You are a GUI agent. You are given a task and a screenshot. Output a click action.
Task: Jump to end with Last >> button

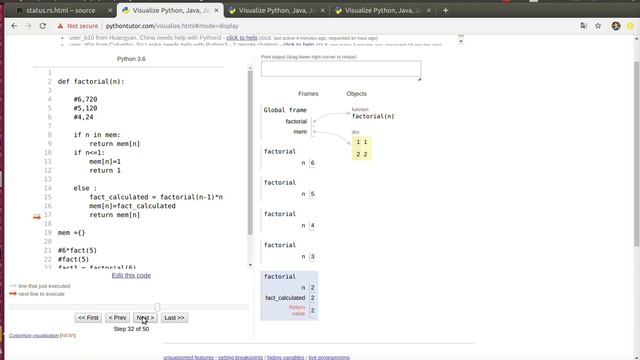tap(174, 318)
